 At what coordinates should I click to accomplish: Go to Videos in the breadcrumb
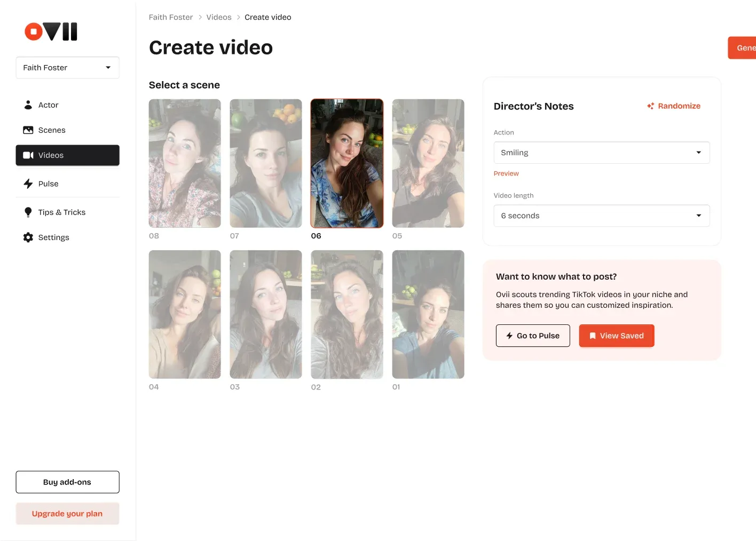219,17
